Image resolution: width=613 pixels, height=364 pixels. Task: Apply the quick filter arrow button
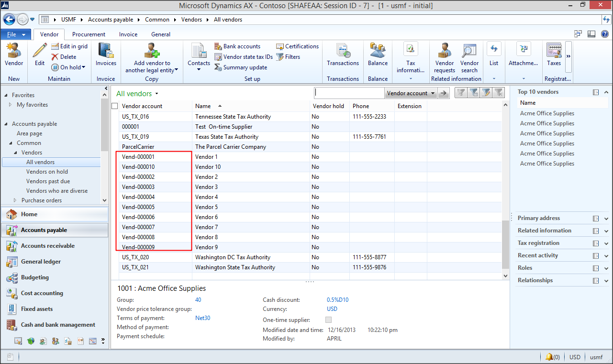[x=444, y=93]
